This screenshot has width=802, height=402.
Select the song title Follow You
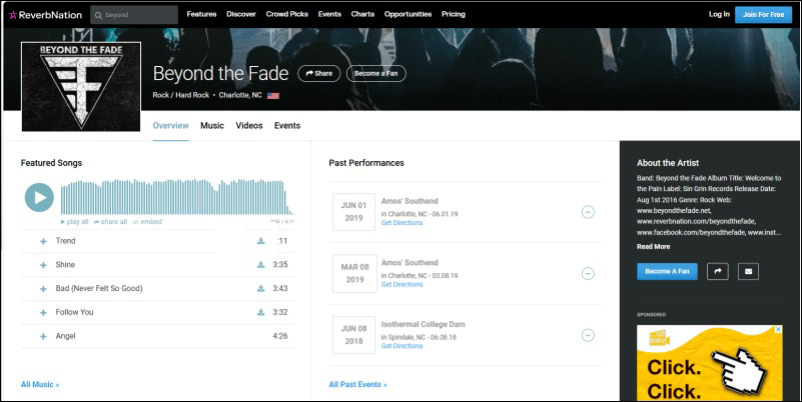tap(75, 312)
